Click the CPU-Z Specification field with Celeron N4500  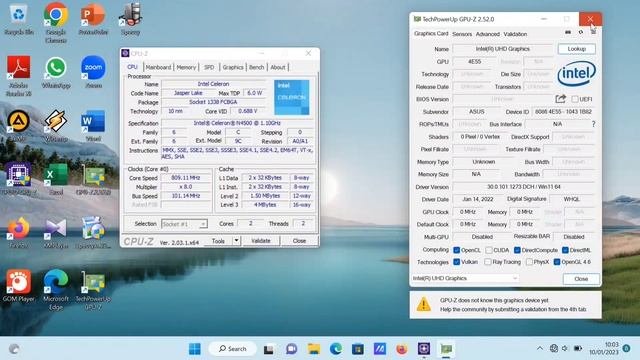(237, 123)
